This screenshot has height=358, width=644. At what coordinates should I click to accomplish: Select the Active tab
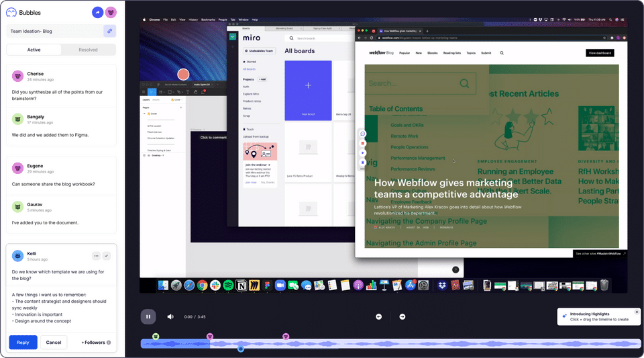pos(34,50)
